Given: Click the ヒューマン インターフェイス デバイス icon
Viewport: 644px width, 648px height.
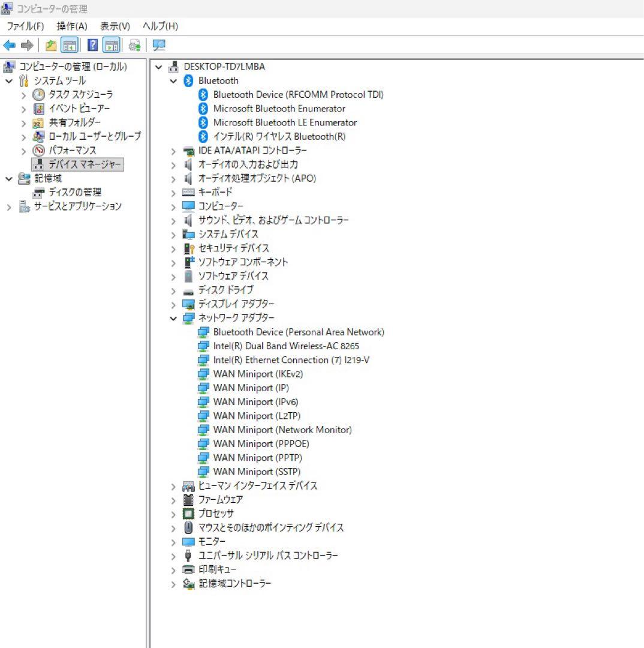Looking at the screenshot, I should (188, 486).
